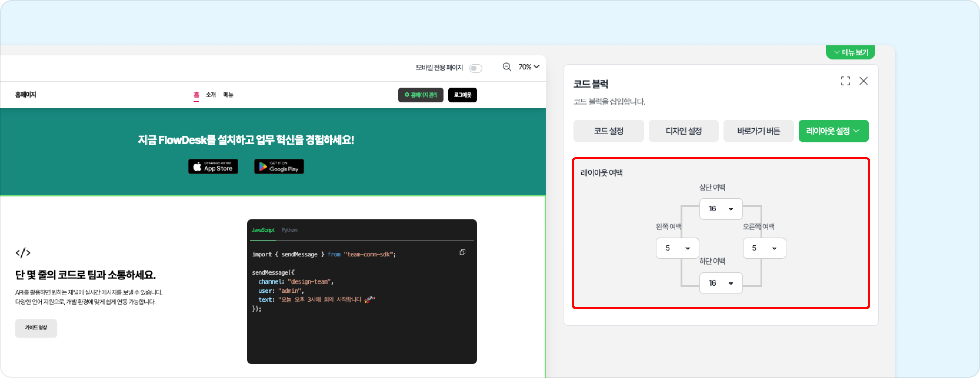Open the bottom margin (하단 여백) dropdown

point(721,283)
